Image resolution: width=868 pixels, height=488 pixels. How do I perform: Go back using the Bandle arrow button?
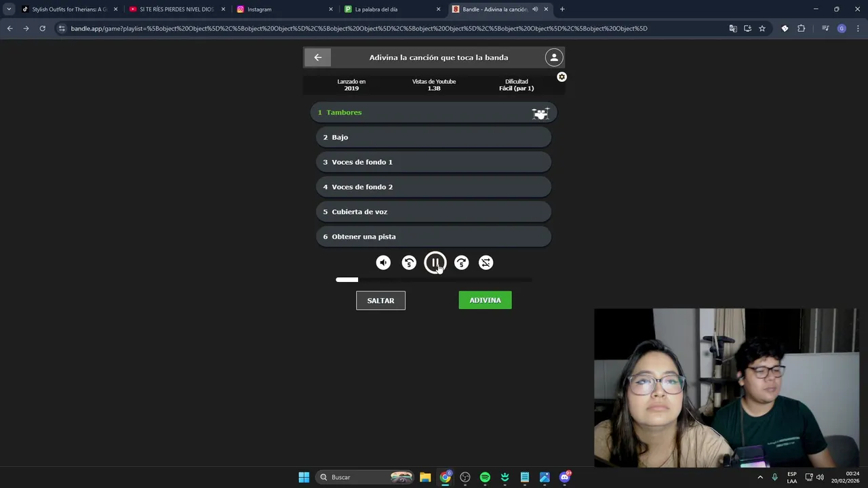point(317,58)
